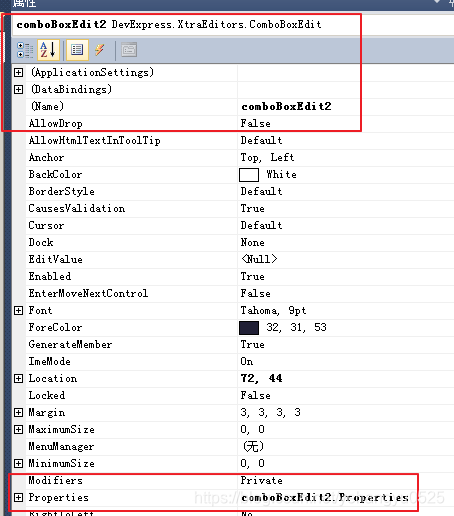Click the MinimumSize 0, 0 value

click(x=253, y=464)
